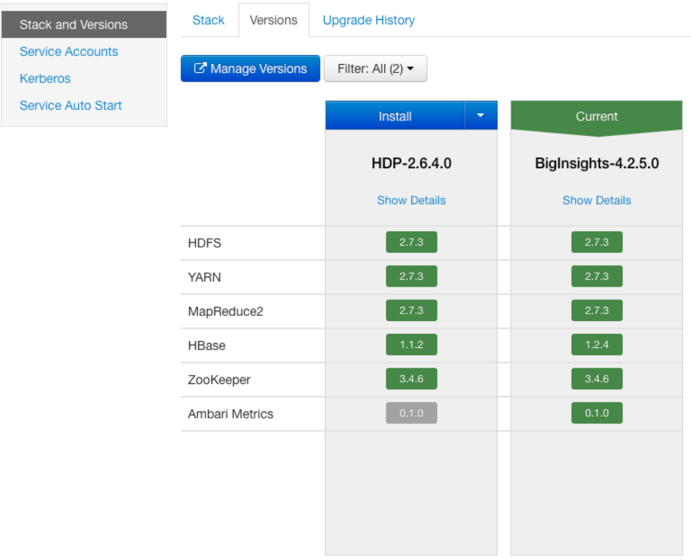Click the HDFS service row label

[204, 243]
